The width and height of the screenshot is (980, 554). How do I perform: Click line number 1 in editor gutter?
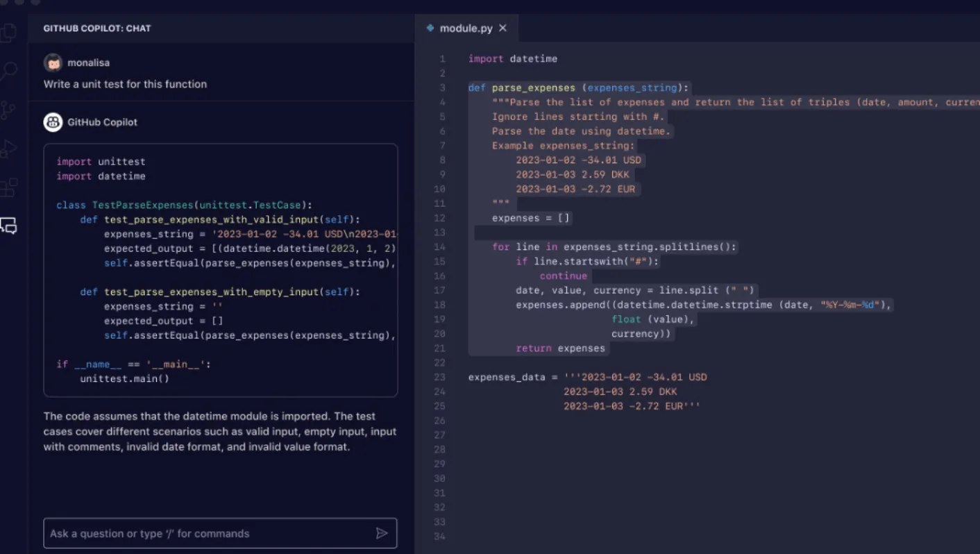442,59
